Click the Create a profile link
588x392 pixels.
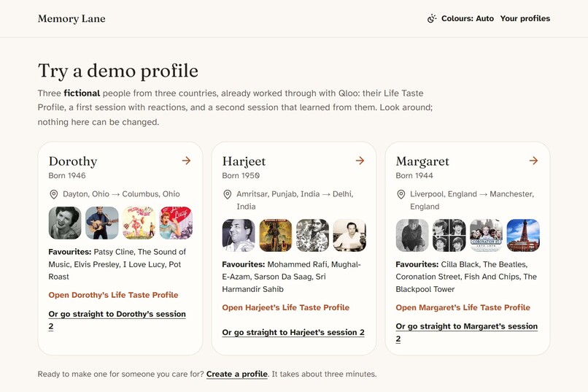coord(237,374)
